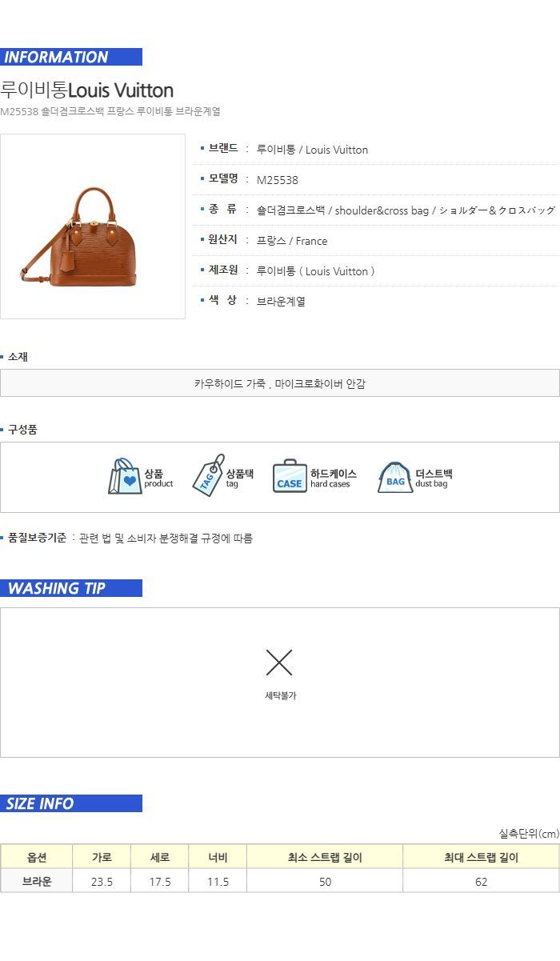Click the M25538 model name value
Viewport: 560px width, 961px height.
[x=278, y=180]
